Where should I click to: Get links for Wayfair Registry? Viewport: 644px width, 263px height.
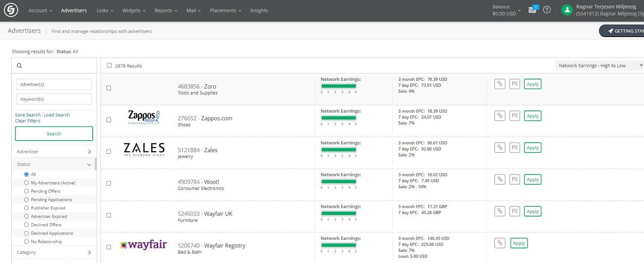[499, 243]
